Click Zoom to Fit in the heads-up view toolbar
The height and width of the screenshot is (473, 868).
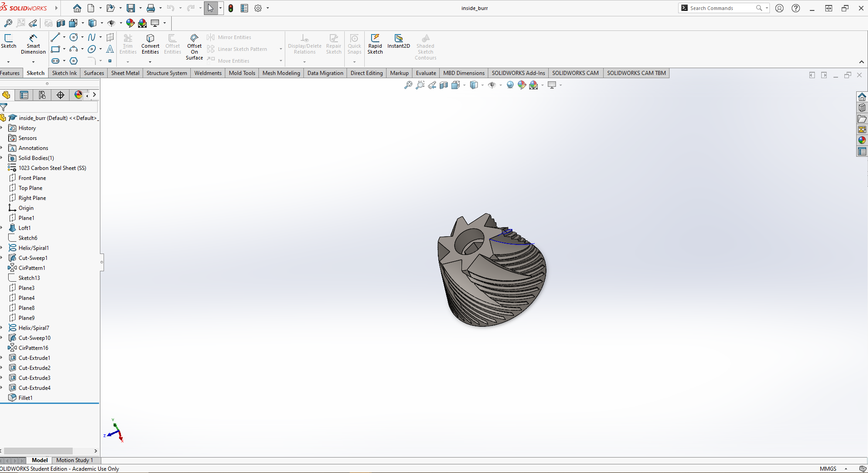(x=408, y=85)
